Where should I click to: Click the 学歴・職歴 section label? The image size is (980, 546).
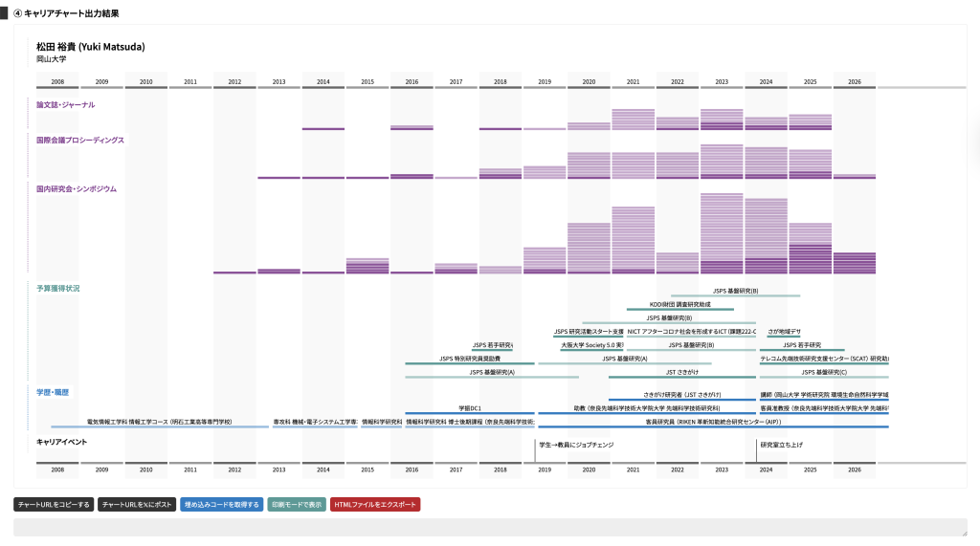pyautogui.click(x=53, y=392)
